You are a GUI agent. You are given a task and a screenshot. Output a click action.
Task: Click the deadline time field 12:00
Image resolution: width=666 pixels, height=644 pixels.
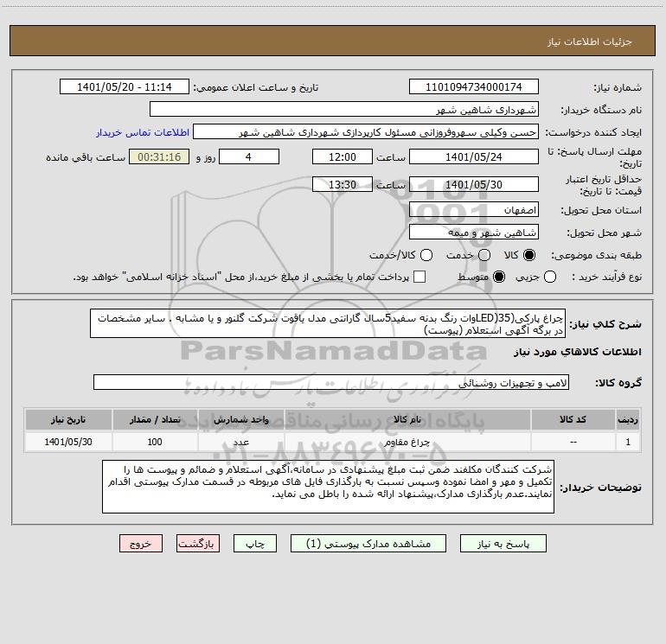pos(343,156)
